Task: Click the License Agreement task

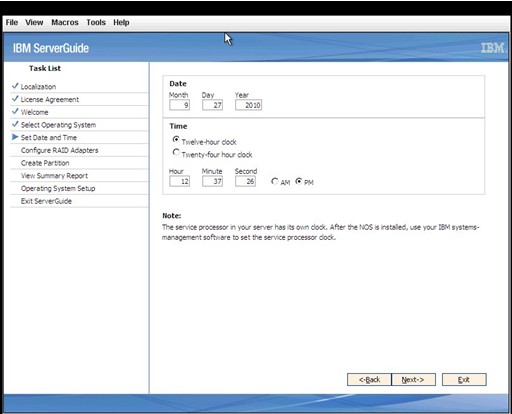Action: (x=50, y=99)
